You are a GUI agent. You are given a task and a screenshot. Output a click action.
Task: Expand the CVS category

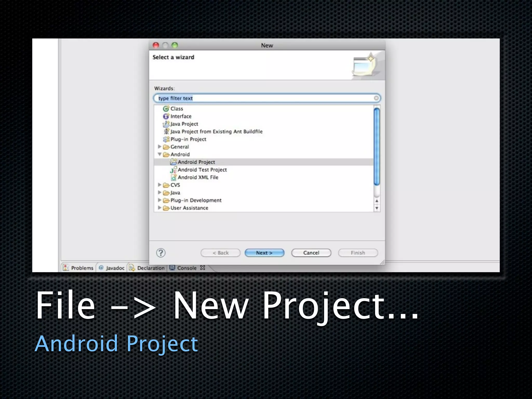click(159, 185)
